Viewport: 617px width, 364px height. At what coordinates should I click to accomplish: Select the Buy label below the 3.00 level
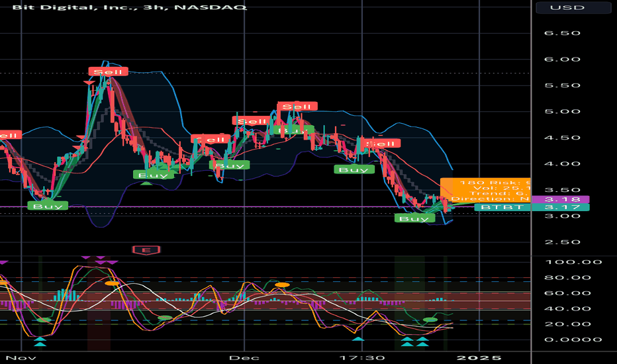point(414,218)
